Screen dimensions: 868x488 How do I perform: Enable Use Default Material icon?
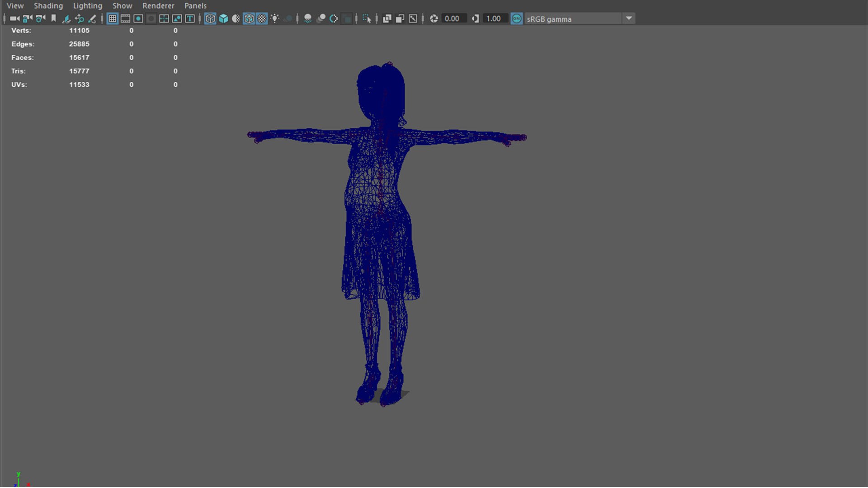[x=236, y=19]
